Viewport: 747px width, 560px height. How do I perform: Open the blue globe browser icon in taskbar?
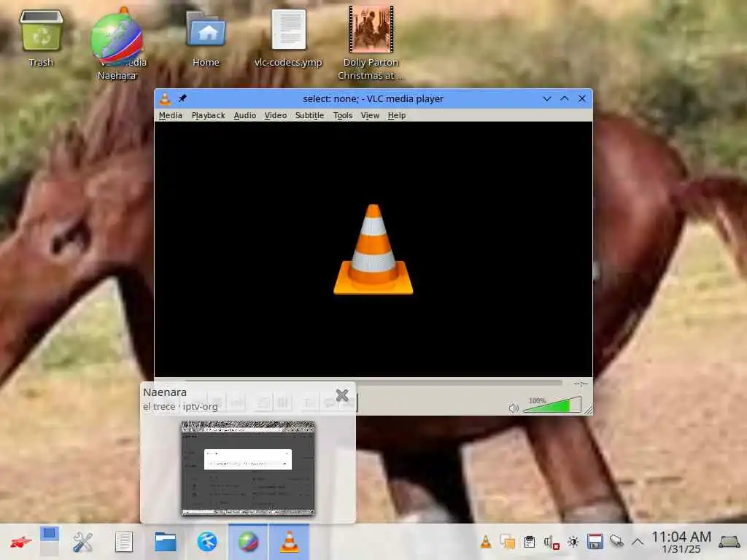(x=206, y=542)
